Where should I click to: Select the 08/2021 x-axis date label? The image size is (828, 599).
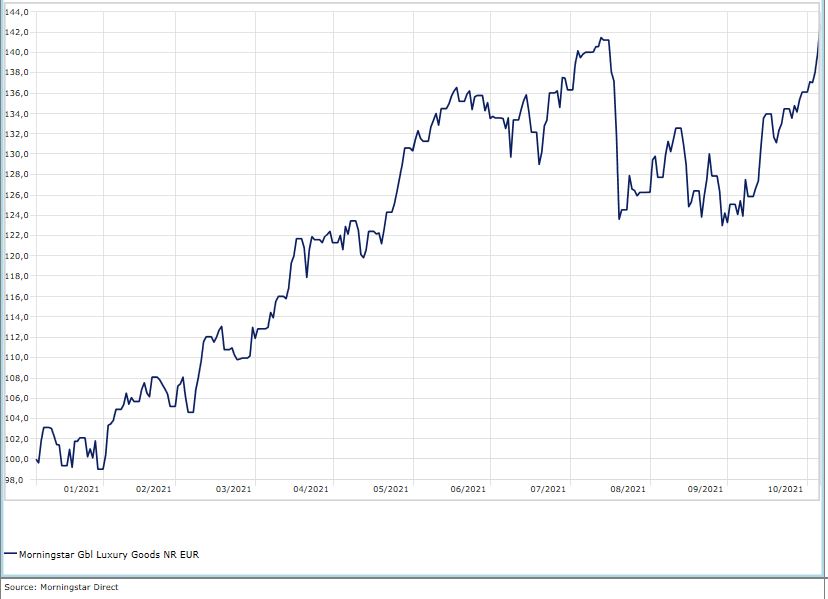pyautogui.click(x=627, y=489)
